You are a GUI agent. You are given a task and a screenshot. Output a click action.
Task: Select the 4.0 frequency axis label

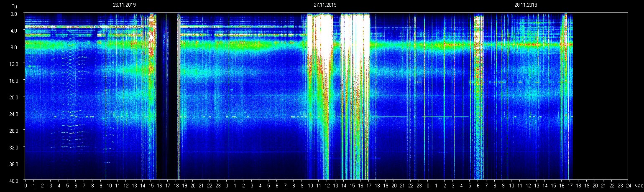click(14, 30)
